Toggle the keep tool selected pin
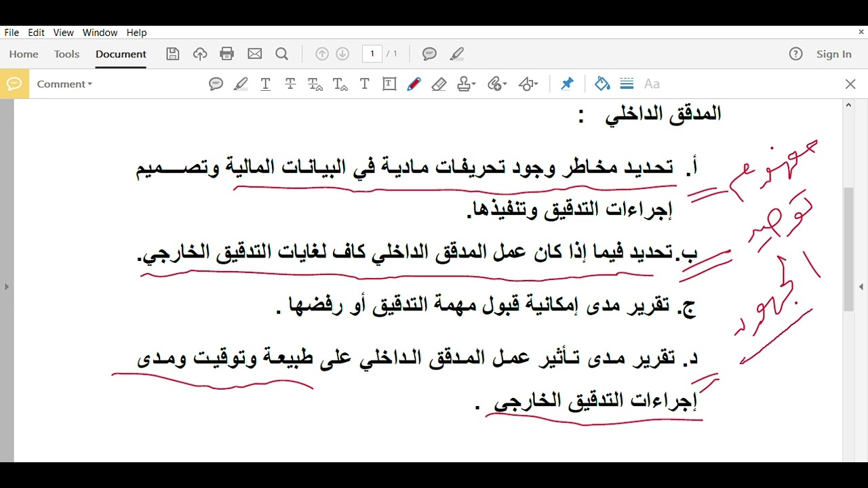This screenshot has width=868, height=488. pyautogui.click(x=567, y=84)
